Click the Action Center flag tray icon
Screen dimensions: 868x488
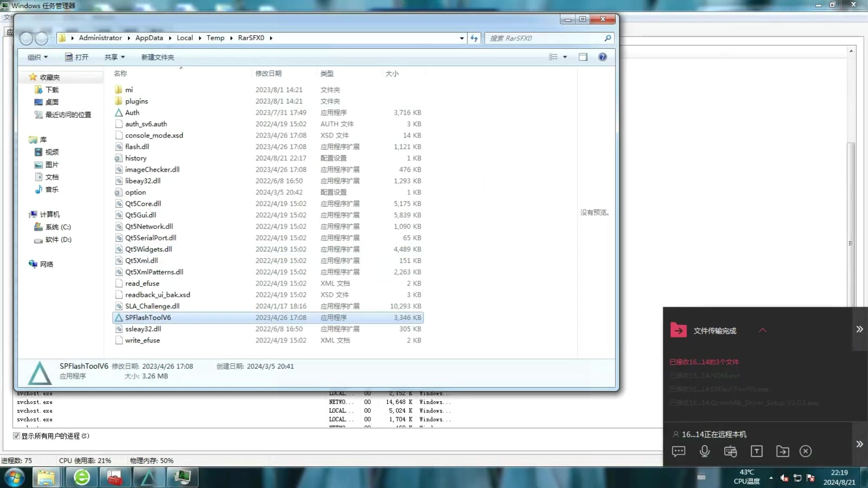811,478
